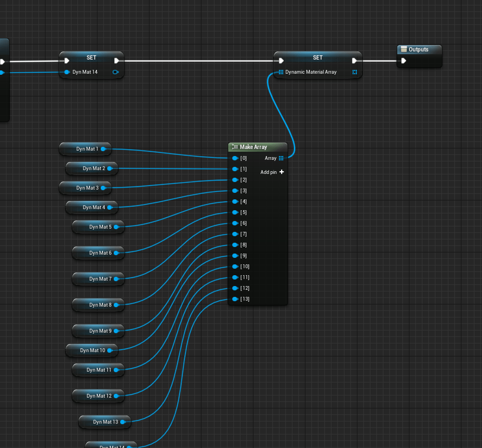Click execution output pin of Dynamic Material Array SET
482x448 pixels.
[x=355, y=61]
